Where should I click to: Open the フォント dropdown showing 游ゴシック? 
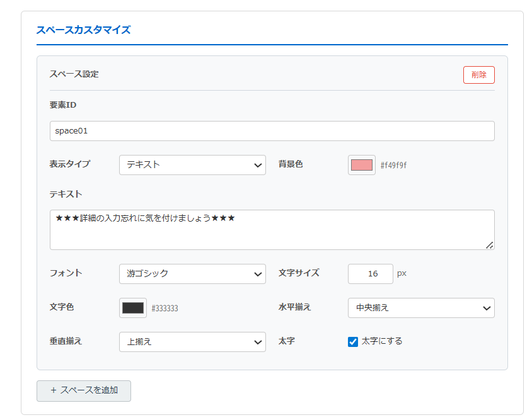coord(192,274)
